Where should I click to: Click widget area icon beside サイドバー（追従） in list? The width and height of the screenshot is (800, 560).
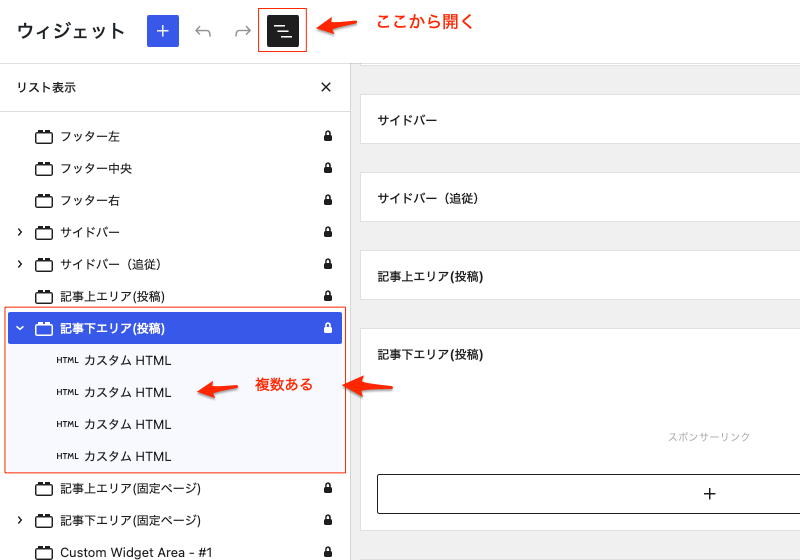coord(44,265)
